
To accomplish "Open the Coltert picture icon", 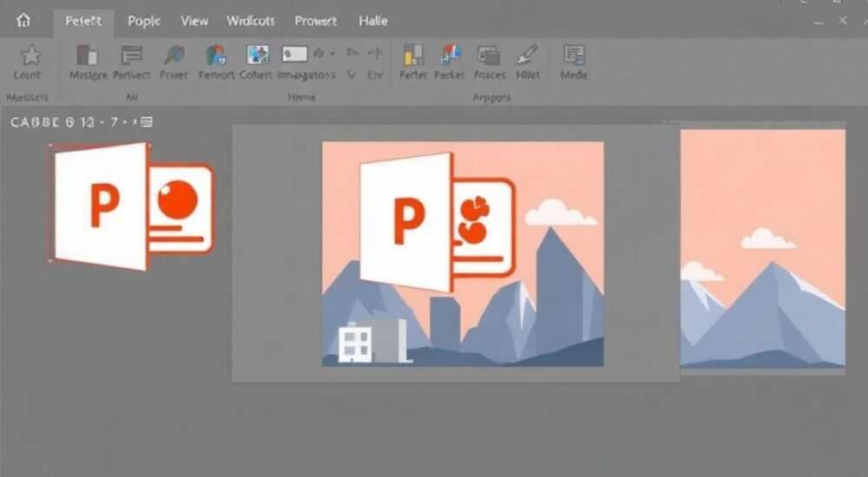I will click(x=258, y=55).
